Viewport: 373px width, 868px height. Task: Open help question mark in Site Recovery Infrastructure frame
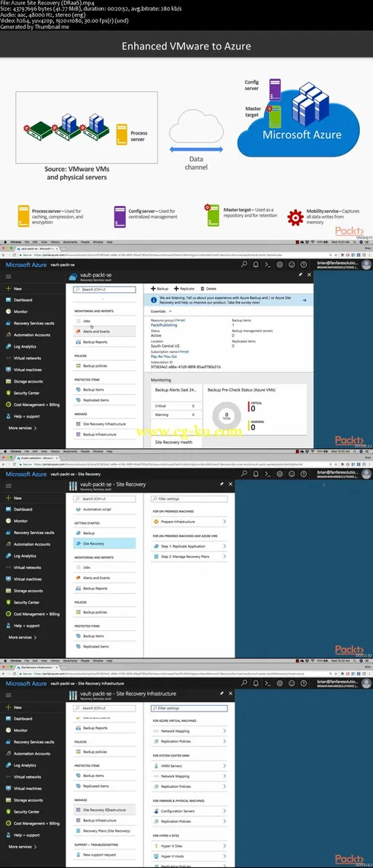pos(303,683)
